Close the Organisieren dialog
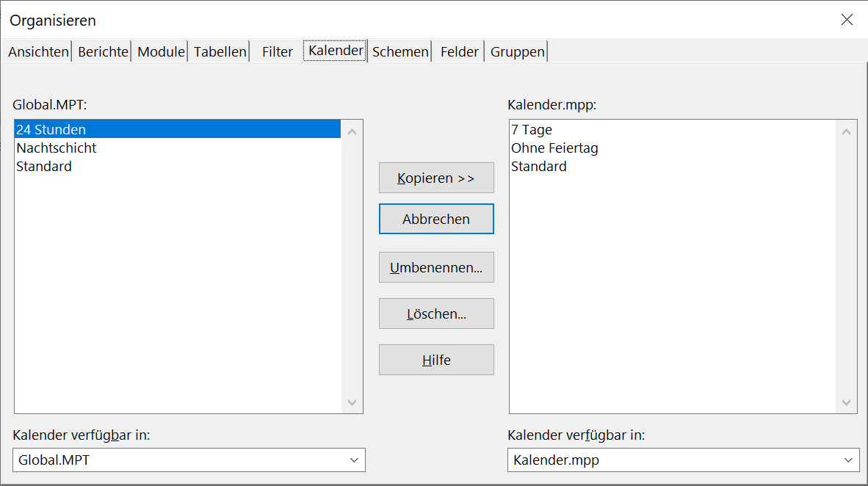 [x=847, y=20]
